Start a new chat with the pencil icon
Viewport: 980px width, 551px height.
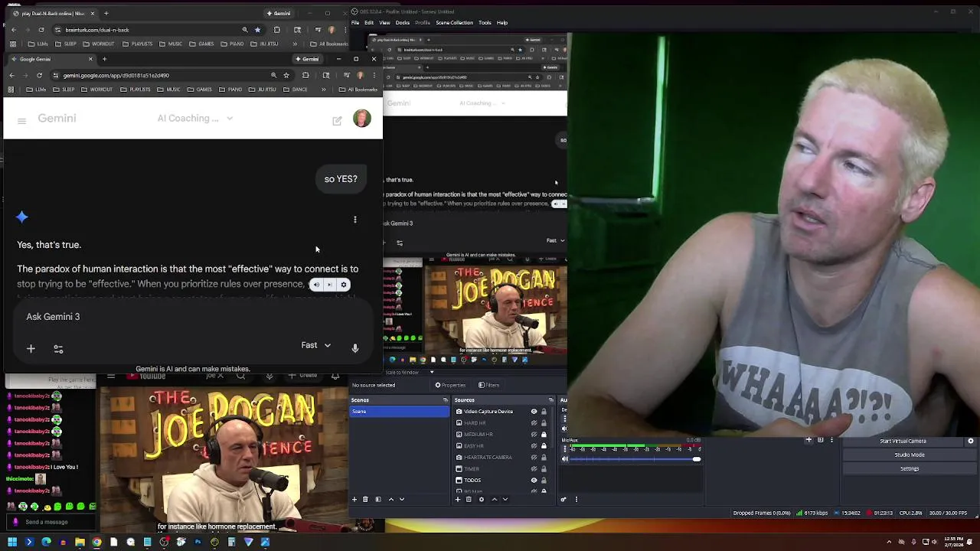tap(337, 121)
